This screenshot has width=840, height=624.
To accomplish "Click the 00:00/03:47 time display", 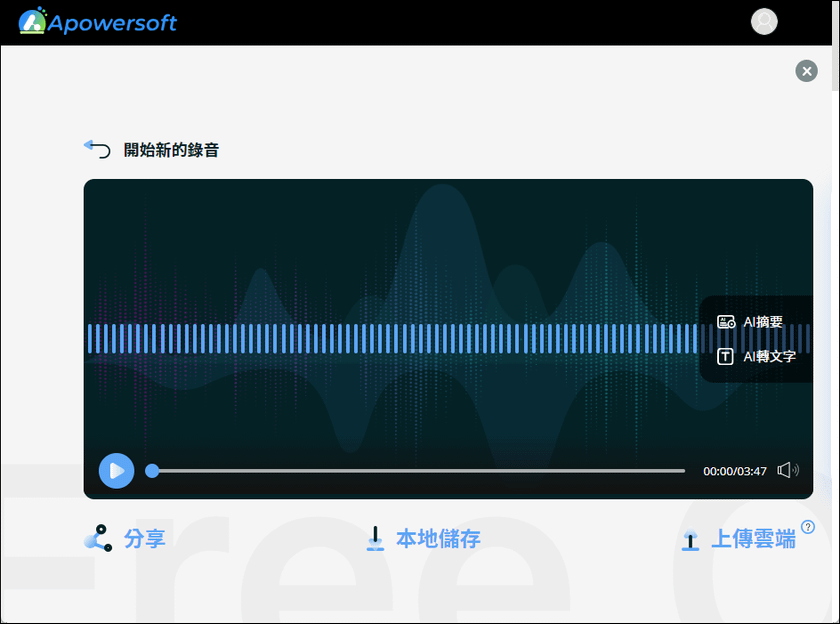I will point(734,471).
